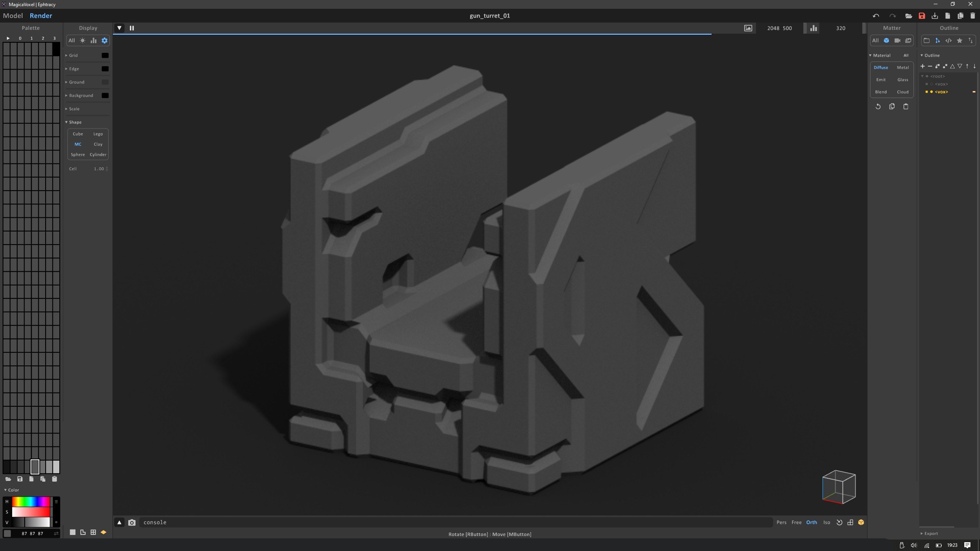
Task: Add a new object with the plus icon
Action: click(x=923, y=66)
